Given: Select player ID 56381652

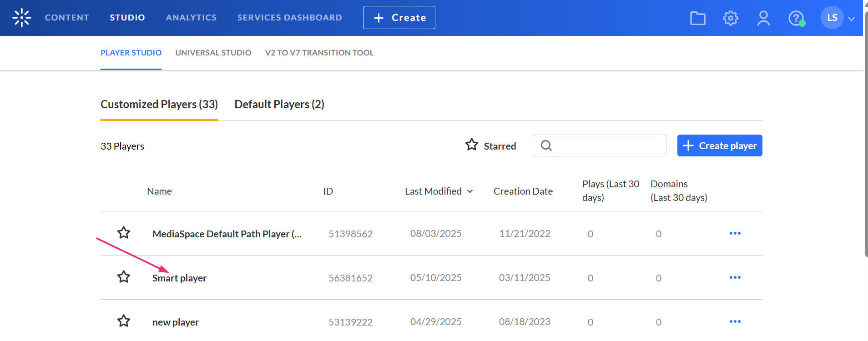Looking at the screenshot, I should coord(351,278).
